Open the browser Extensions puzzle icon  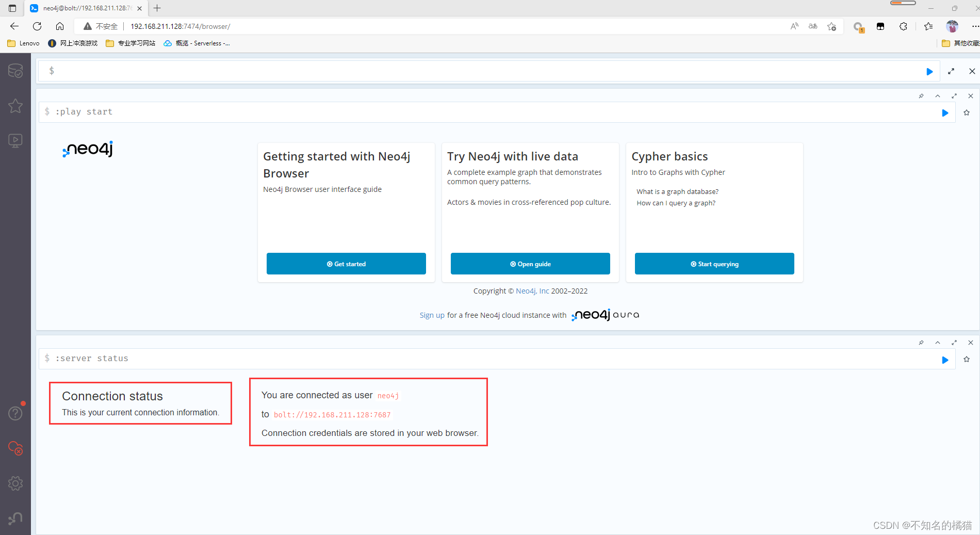click(903, 26)
